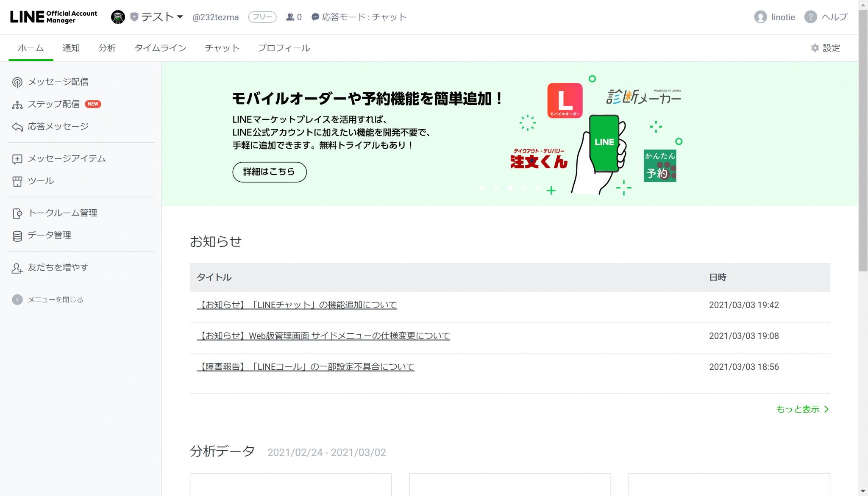Click the help question mark icon
This screenshot has height=496, width=868.
(810, 17)
